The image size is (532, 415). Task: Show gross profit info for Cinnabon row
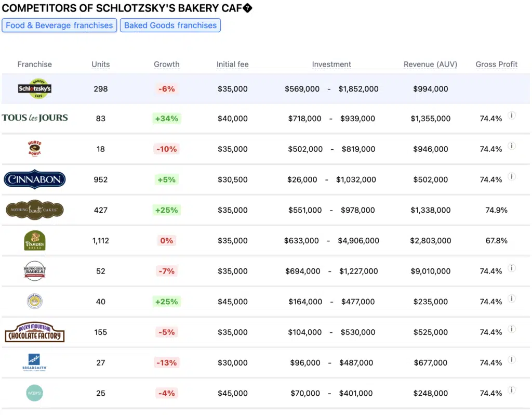click(512, 177)
